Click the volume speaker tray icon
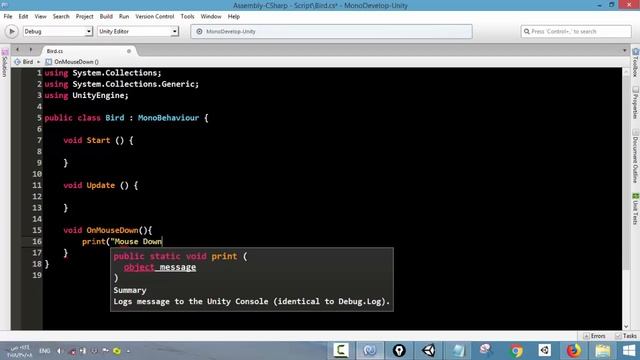This screenshot has width=640, height=360. [x=60, y=351]
